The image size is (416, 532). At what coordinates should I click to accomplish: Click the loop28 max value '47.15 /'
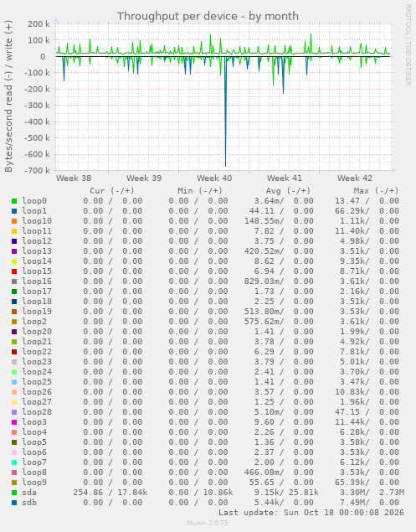tap(352, 412)
